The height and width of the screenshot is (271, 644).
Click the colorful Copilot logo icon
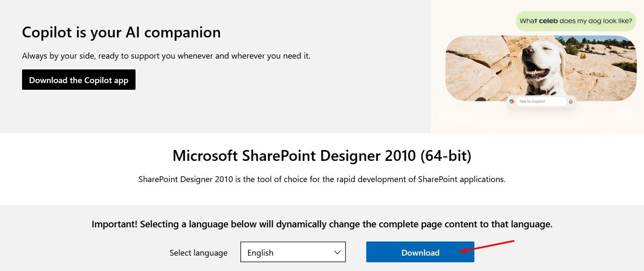click(512, 101)
